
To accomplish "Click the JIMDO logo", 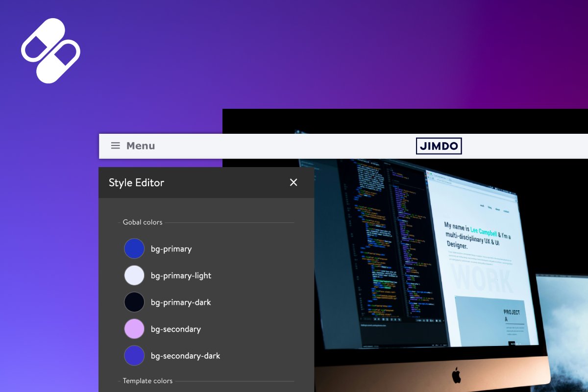I will click(439, 146).
